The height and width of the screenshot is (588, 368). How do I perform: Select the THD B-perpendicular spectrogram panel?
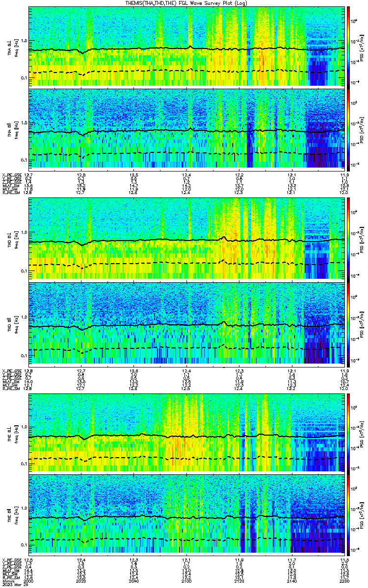(186, 238)
